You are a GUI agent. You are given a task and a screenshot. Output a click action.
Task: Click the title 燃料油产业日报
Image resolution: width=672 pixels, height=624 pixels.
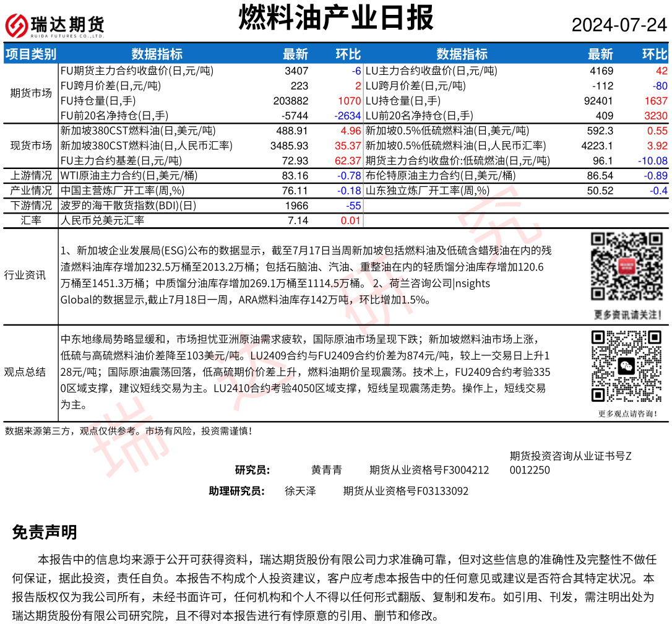point(336,17)
